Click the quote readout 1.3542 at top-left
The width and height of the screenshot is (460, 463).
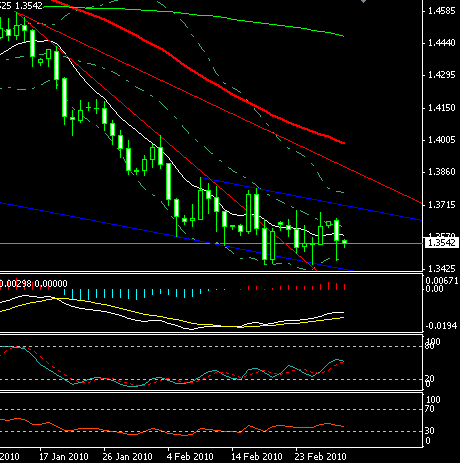coord(29,6)
